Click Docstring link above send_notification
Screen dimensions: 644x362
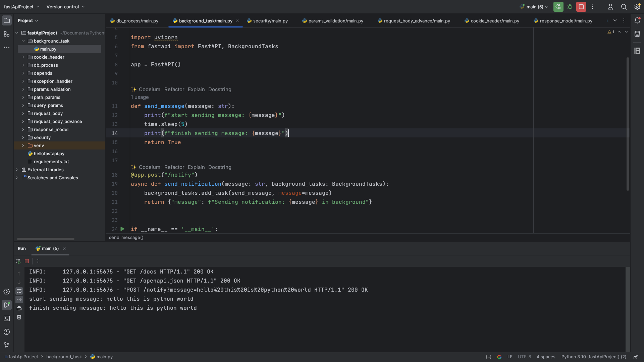pos(220,167)
